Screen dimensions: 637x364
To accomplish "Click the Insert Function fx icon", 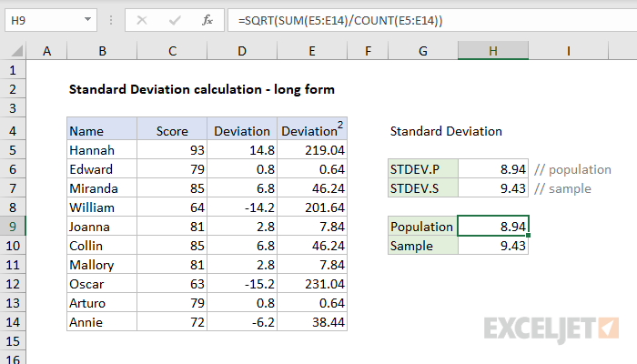I will click(207, 21).
